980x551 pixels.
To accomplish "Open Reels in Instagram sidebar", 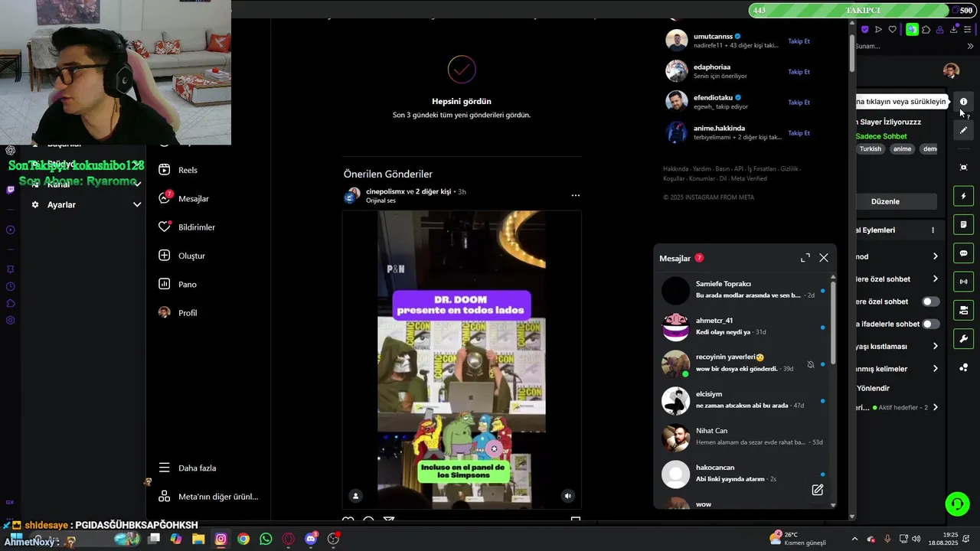I will (x=178, y=170).
